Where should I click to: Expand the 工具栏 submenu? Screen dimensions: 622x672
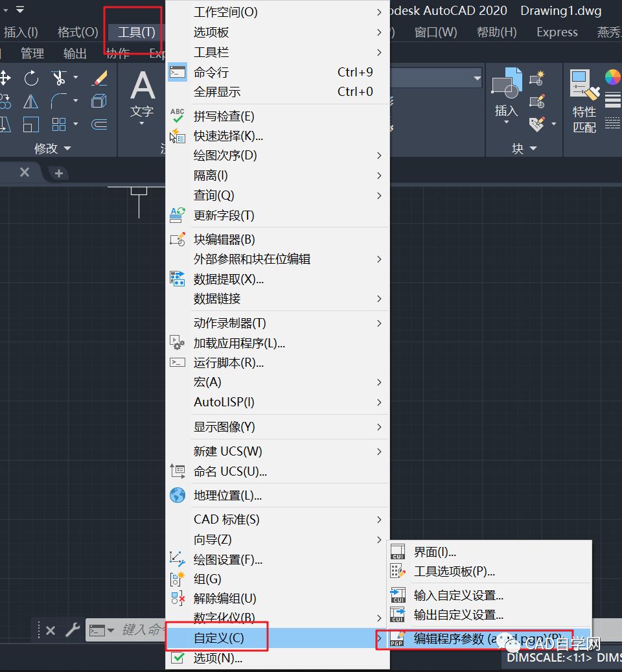(277, 52)
